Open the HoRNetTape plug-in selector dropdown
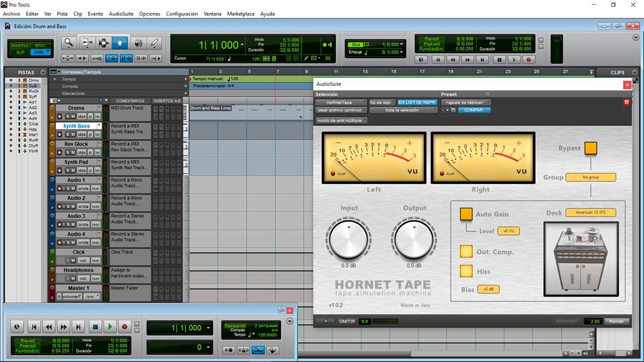The height and width of the screenshot is (362, 644). click(340, 102)
